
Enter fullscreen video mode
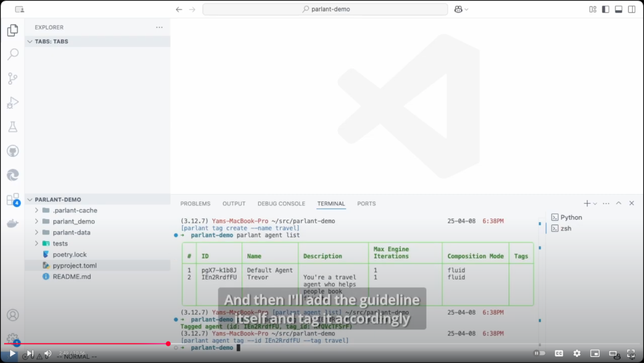[x=631, y=353]
